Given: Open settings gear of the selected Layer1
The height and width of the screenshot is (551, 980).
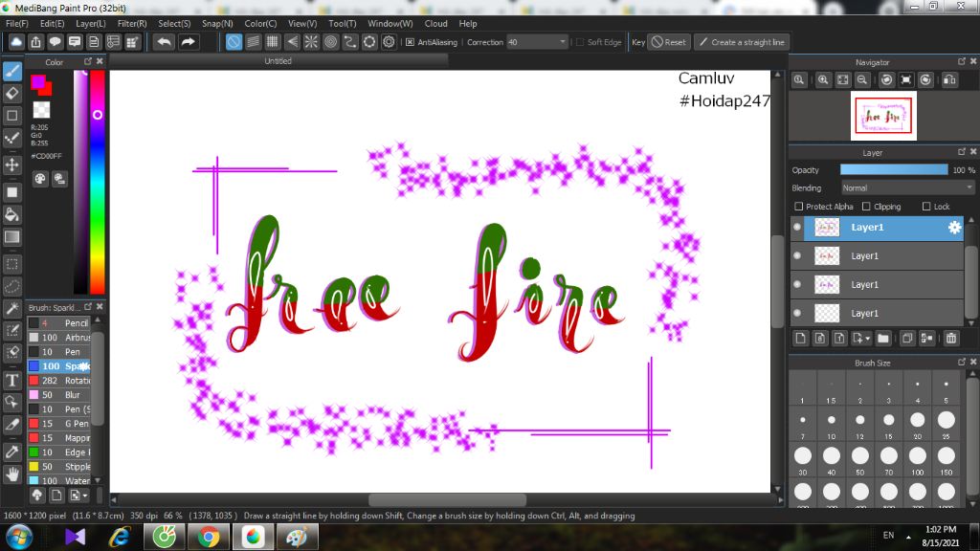Looking at the screenshot, I should pos(954,228).
